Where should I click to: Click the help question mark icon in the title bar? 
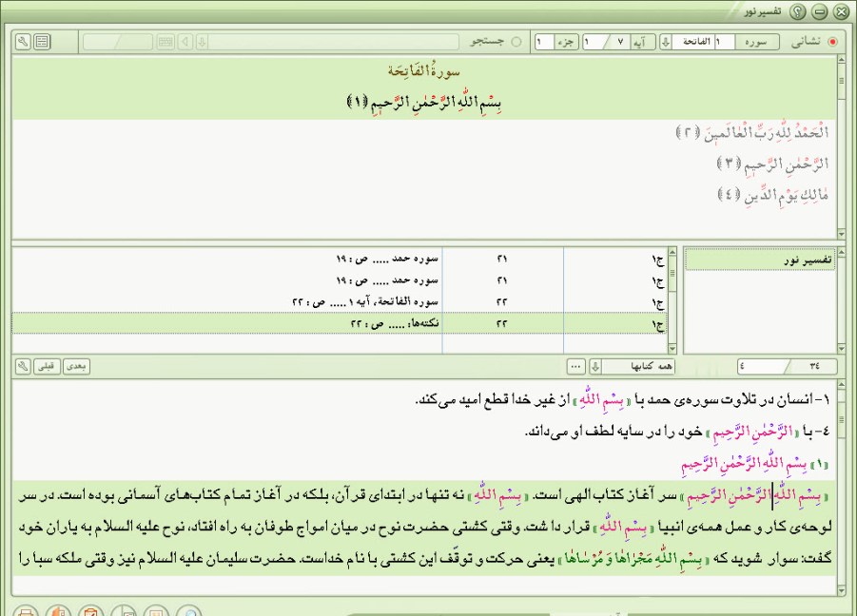click(x=798, y=11)
